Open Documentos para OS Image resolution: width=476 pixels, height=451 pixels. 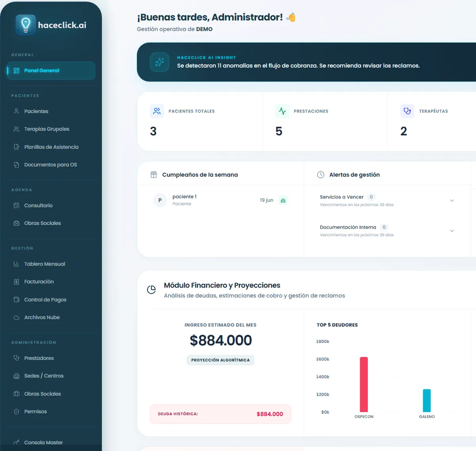51,165
